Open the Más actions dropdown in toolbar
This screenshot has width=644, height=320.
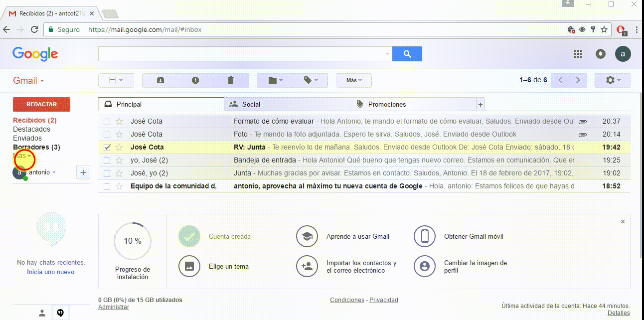click(354, 80)
